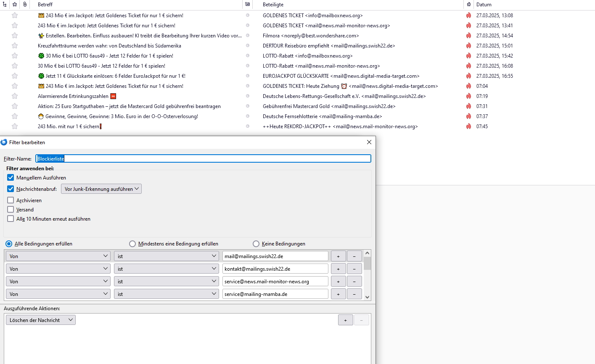
Task: Star the Kreuzfahrtträume email
Action: pos(15,46)
